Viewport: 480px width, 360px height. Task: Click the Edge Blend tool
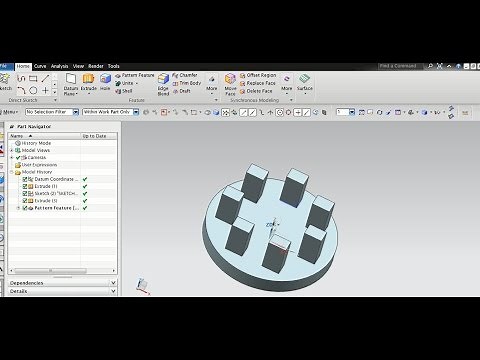[x=163, y=84]
